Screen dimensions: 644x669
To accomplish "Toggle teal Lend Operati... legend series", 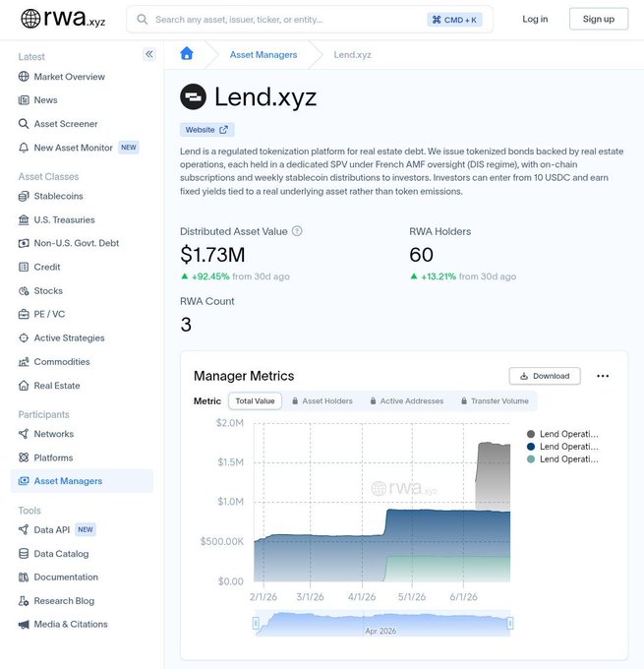I will tap(563, 459).
